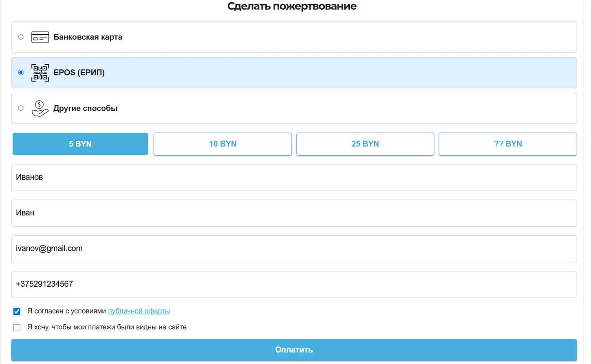Select the custom ?? BYN amount
Viewport: 591px width, 364px height.
pos(507,144)
